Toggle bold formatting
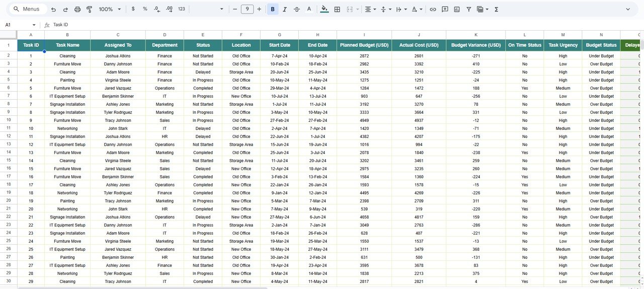This screenshot has width=644, height=289. (273, 9)
